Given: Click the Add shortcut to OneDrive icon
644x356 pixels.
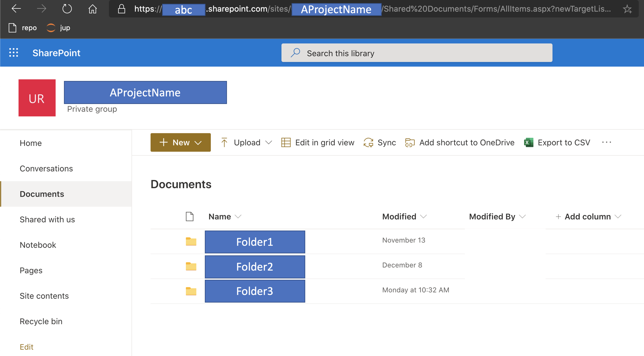Looking at the screenshot, I should (410, 142).
